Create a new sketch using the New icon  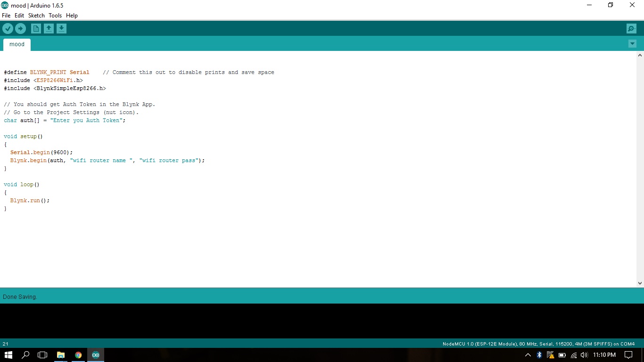coord(36,29)
